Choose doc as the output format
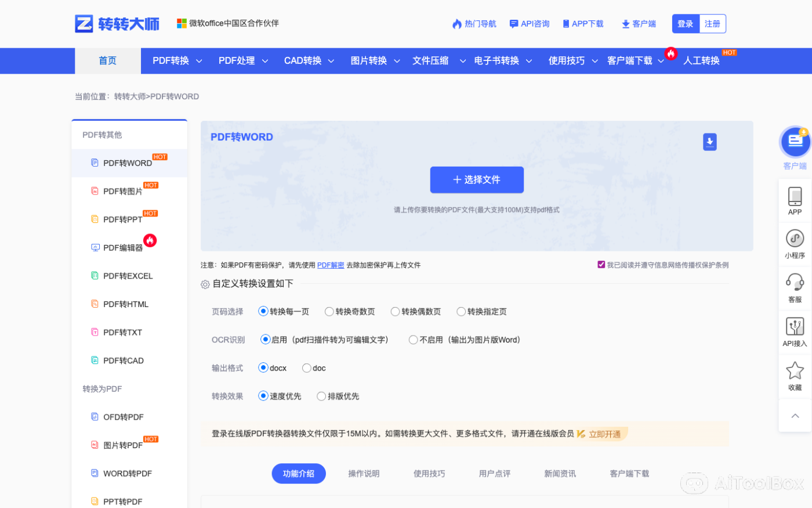Viewport: 812px width, 508px height. pyautogui.click(x=306, y=368)
